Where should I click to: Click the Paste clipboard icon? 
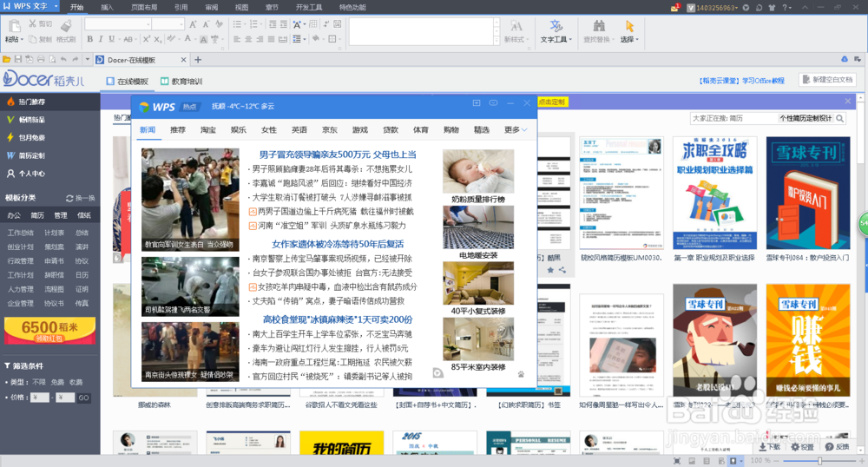[14, 25]
